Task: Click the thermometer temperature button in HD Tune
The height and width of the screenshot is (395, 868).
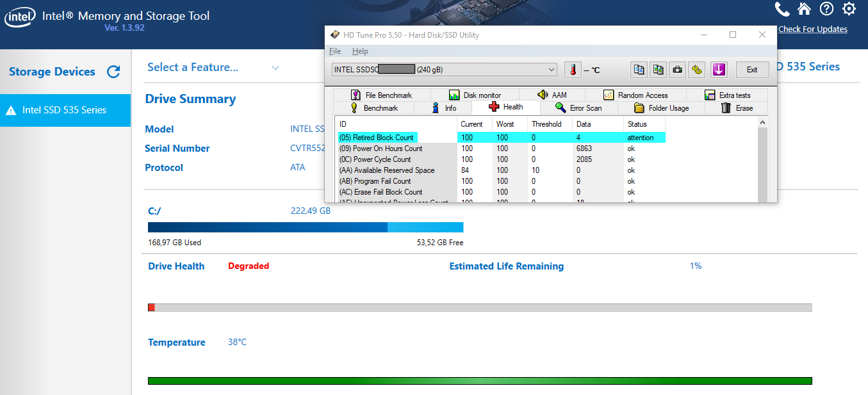Action: [573, 70]
